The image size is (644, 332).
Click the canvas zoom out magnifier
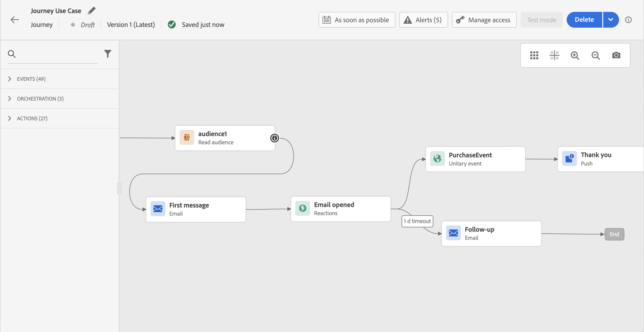(596, 55)
